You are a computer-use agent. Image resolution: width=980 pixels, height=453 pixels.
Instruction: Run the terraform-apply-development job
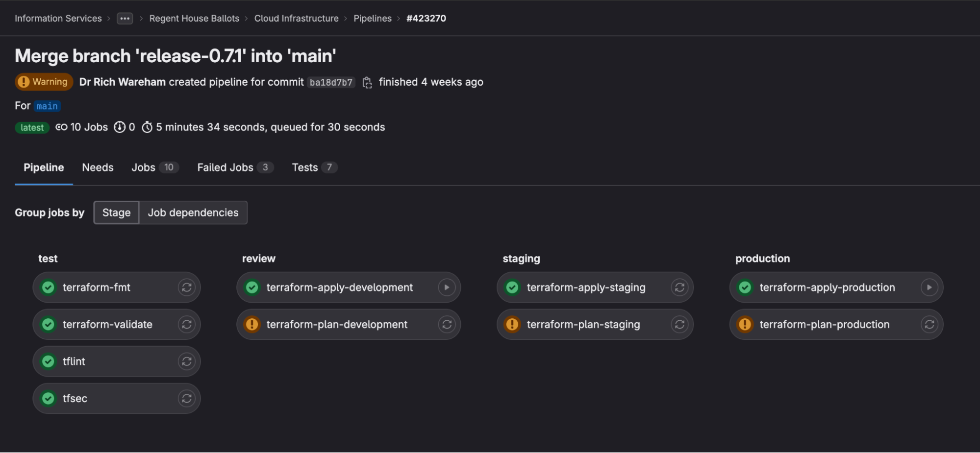[446, 287]
